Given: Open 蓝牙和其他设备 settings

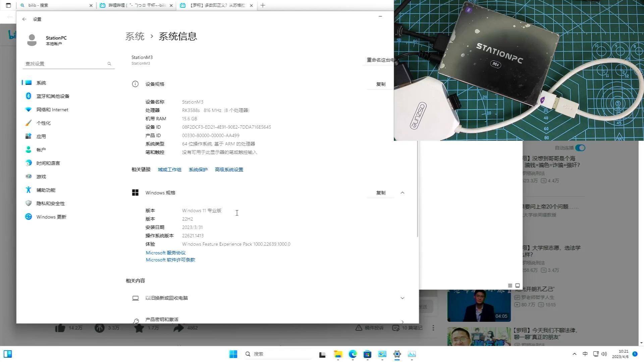Looking at the screenshot, I should coord(68,96).
